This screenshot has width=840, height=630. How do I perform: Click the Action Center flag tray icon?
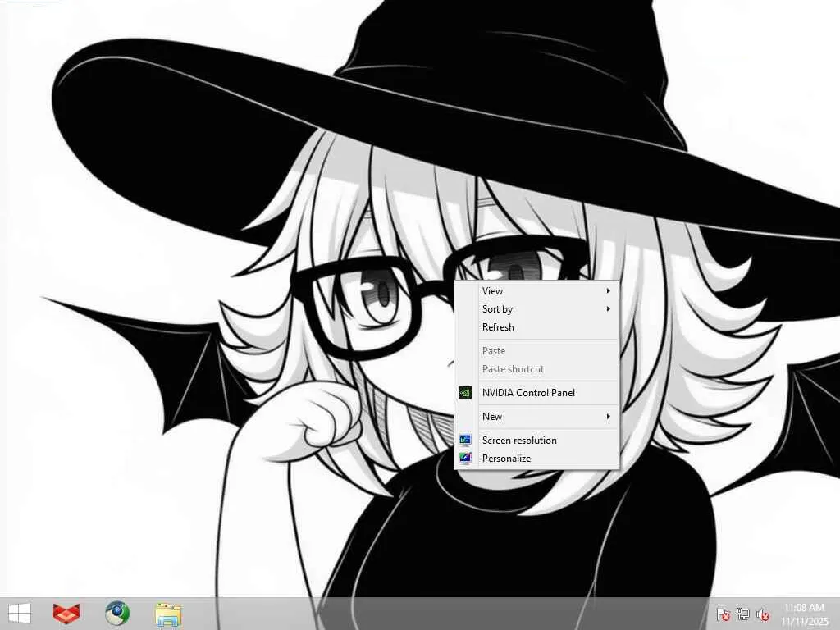[x=723, y=614]
